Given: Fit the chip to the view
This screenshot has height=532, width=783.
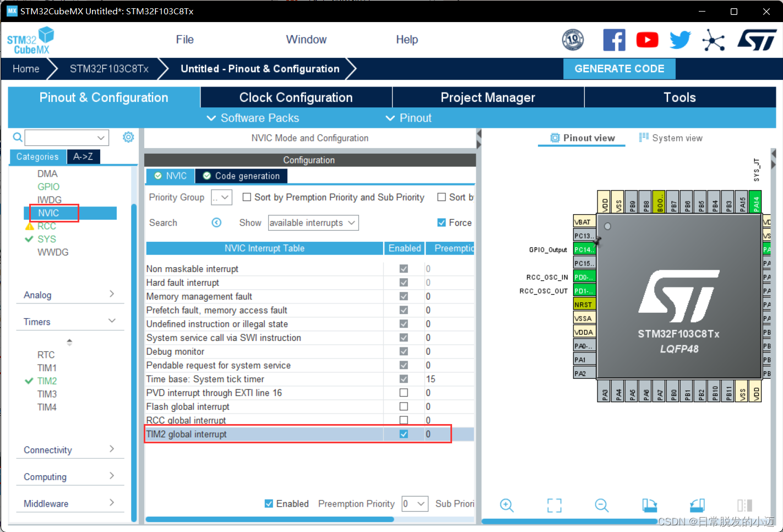Looking at the screenshot, I should [554, 506].
